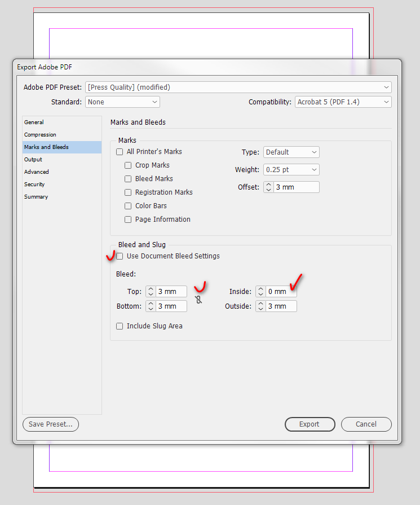Toggle Bleed Marks checkbox

(128, 179)
